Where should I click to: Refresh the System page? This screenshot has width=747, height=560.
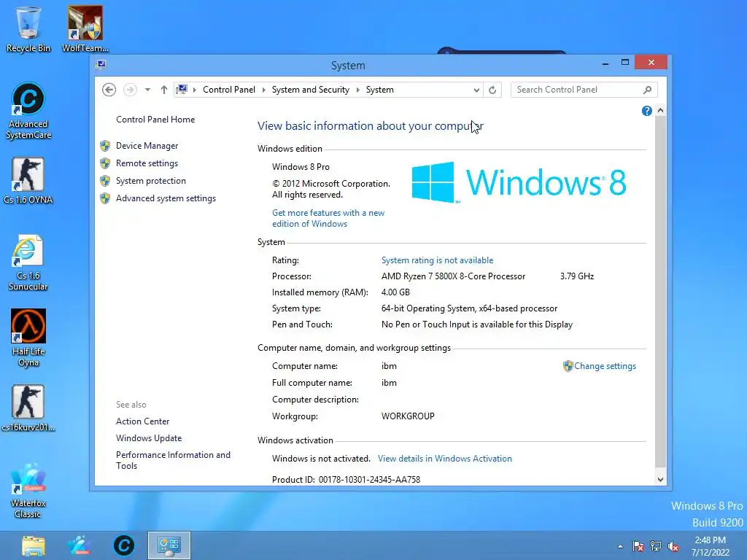pos(492,90)
